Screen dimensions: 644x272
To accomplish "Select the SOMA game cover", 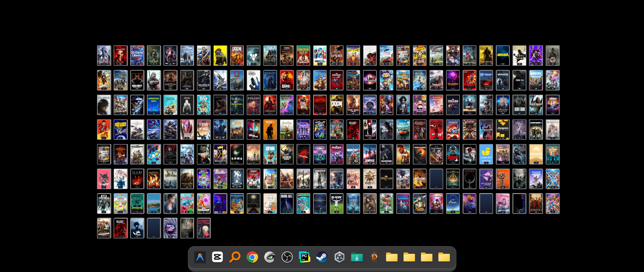I will [x=237, y=154].
